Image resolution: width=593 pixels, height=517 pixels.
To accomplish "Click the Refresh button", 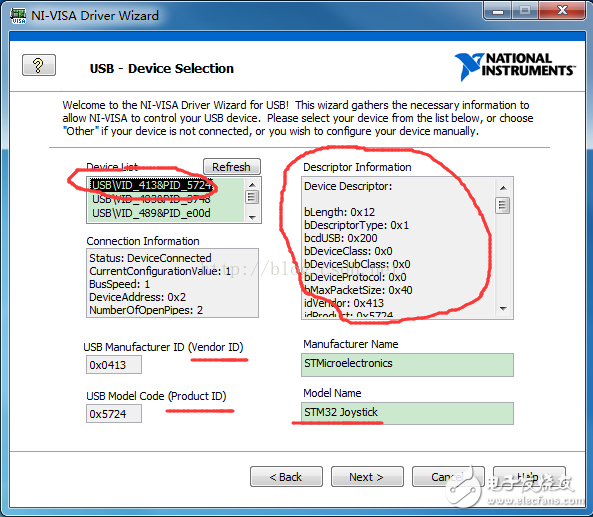I will (x=232, y=167).
